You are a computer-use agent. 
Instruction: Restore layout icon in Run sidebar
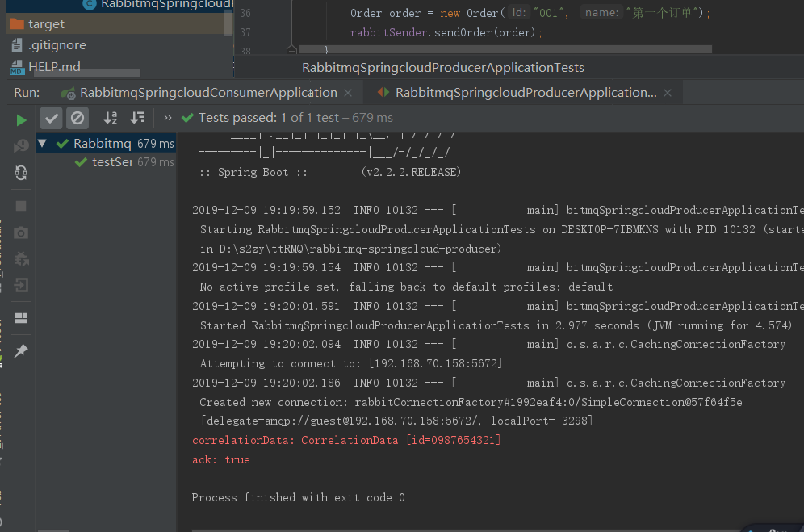[x=21, y=318]
